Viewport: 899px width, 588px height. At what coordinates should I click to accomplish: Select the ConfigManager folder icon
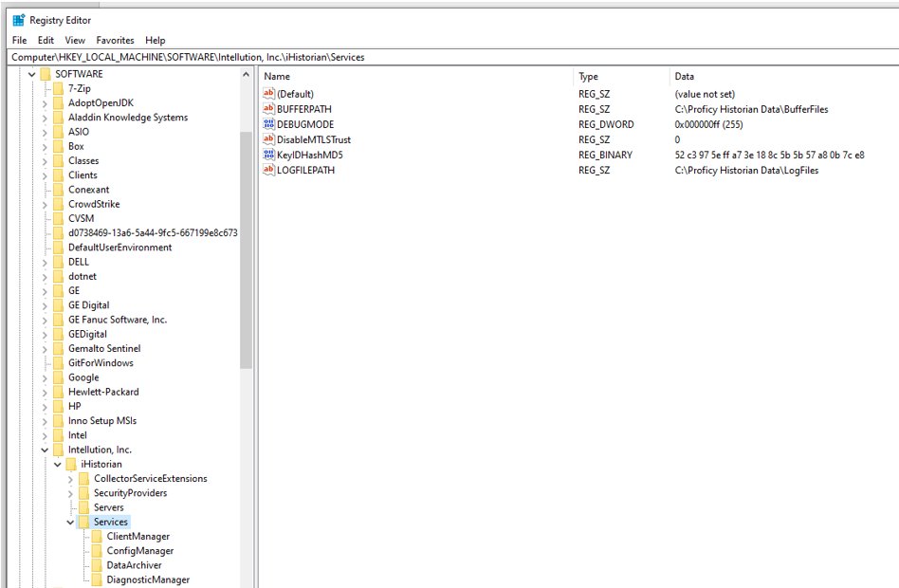pos(97,551)
